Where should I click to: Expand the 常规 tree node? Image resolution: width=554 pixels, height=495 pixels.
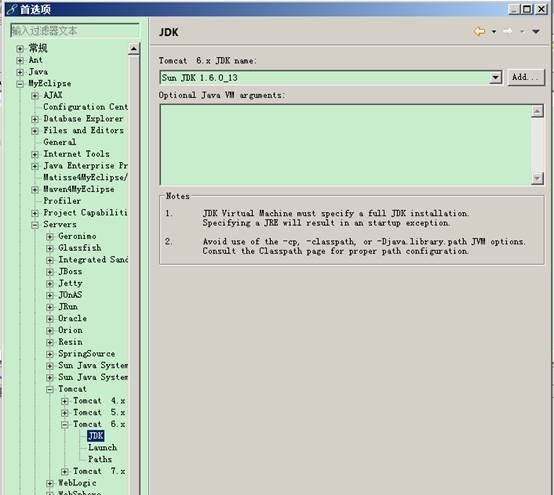20,48
